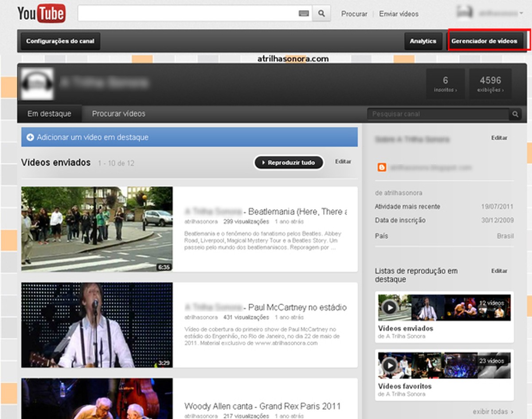Open Paul McCartney no estádio title
This screenshot has height=419, width=532.
pos(266,307)
